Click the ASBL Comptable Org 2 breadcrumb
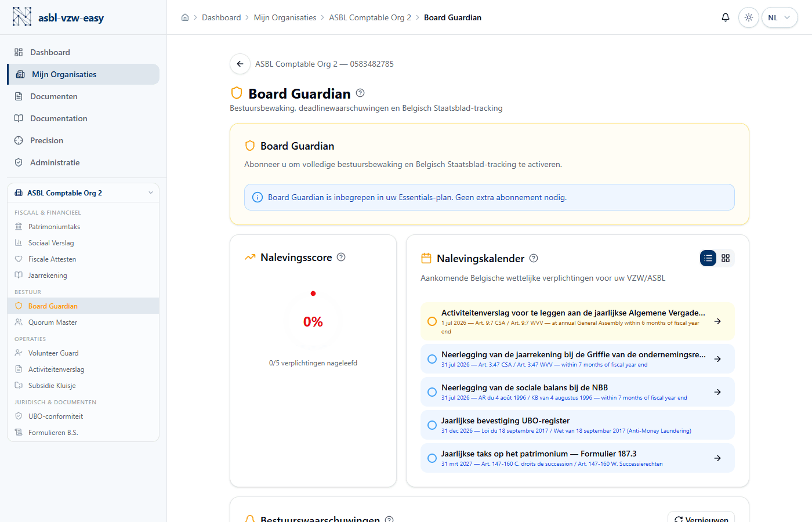The width and height of the screenshot is (812, 522). pyautogui.click(x=370, y=17)
